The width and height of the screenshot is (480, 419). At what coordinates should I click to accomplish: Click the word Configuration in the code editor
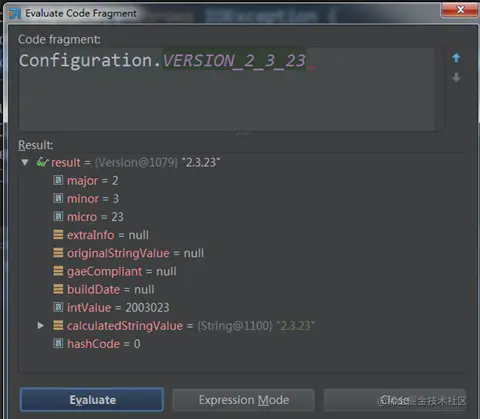coord(86,61)
